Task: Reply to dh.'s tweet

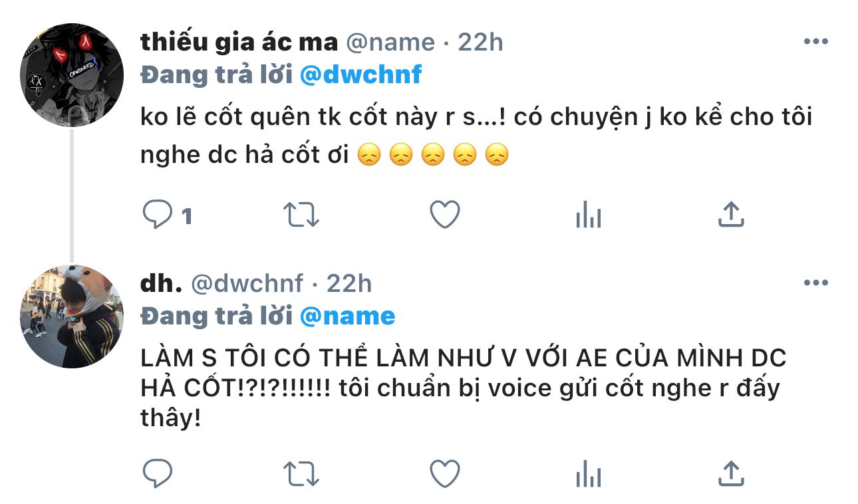Action: point(158,474)
